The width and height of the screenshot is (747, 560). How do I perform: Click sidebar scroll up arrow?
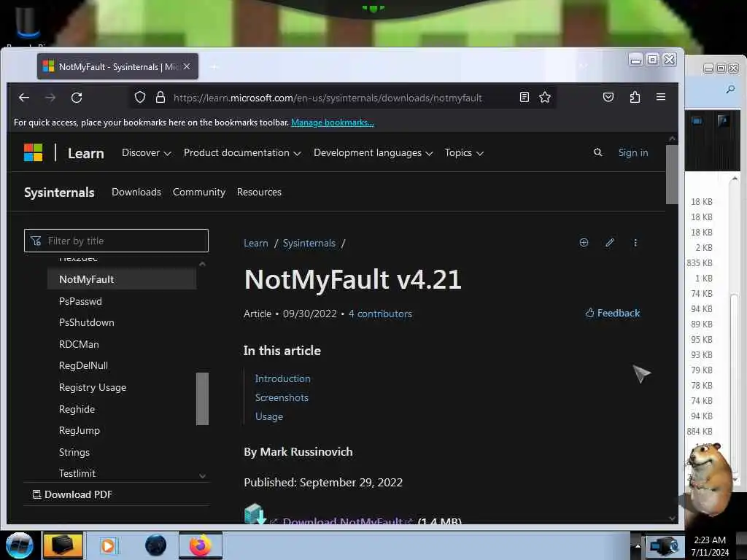pos(203,264)
